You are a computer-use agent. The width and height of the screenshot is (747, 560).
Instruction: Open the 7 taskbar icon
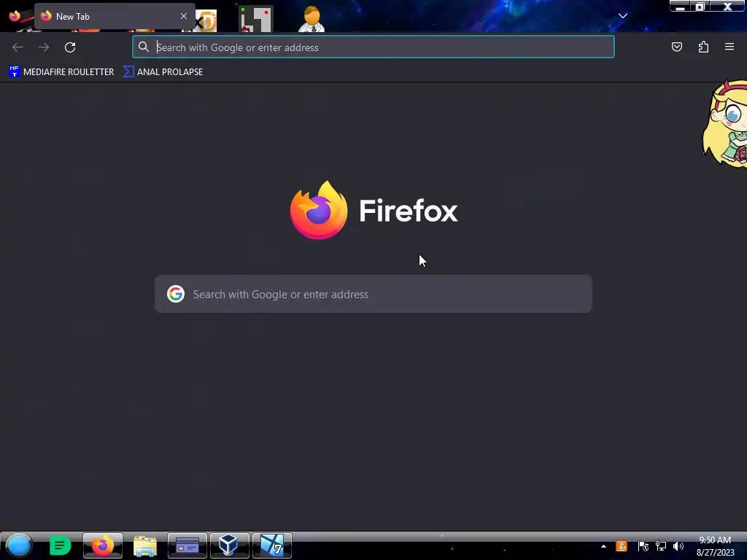[271, 545]
